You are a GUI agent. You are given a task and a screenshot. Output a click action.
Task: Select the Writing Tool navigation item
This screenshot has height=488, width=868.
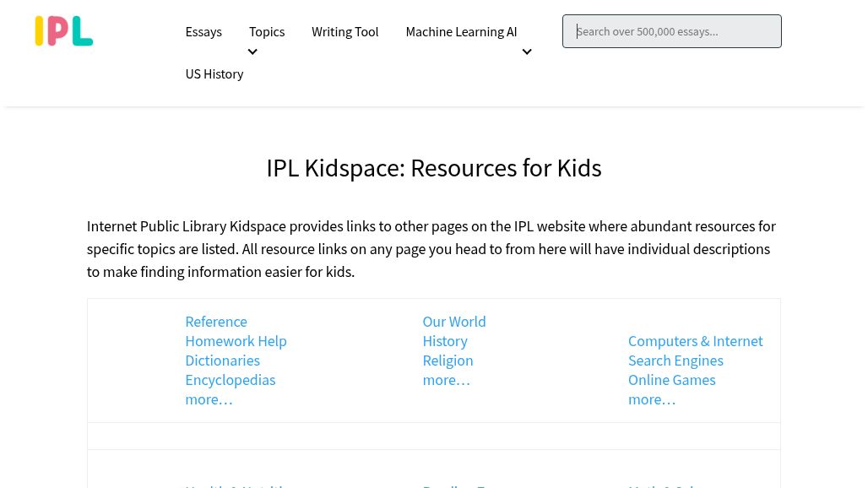point(344,31)
